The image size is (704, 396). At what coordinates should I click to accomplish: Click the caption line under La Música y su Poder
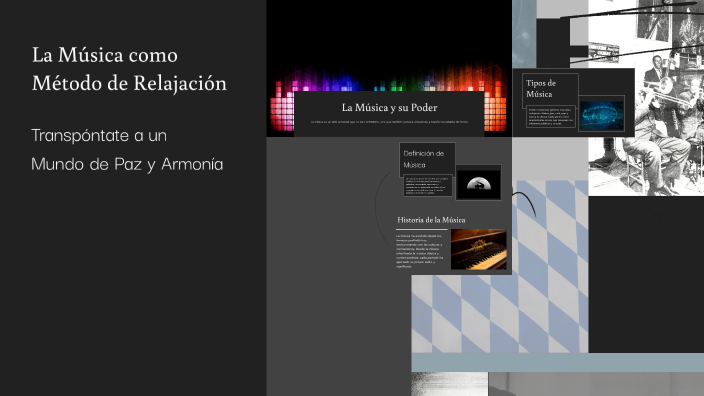point(389,122)
